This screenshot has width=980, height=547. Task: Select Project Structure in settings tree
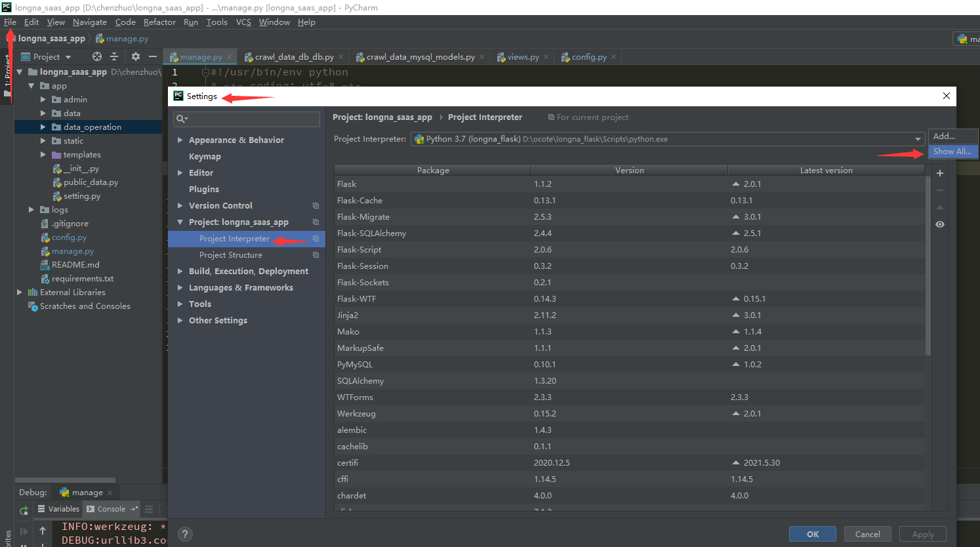[231, 255]
